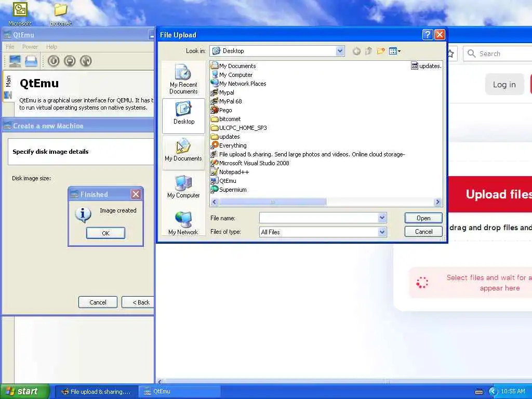Screen dimensions: 532x399
Task: Select the Everything shortcut
Action: pos(229,145)
